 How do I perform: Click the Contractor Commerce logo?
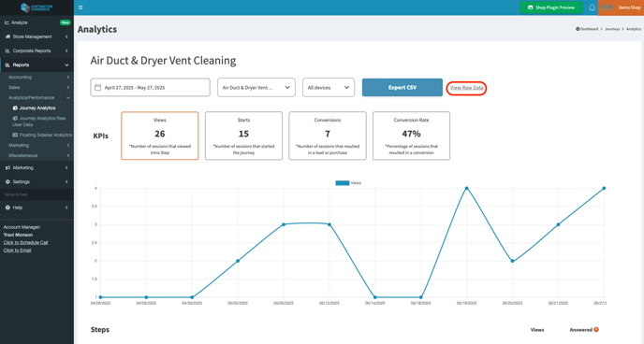[x=37, y=7]
